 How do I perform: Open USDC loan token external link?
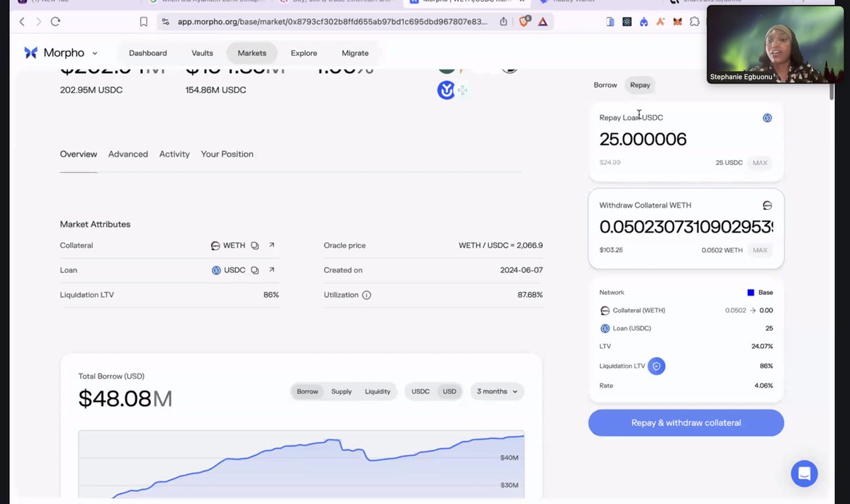(272, 269)
